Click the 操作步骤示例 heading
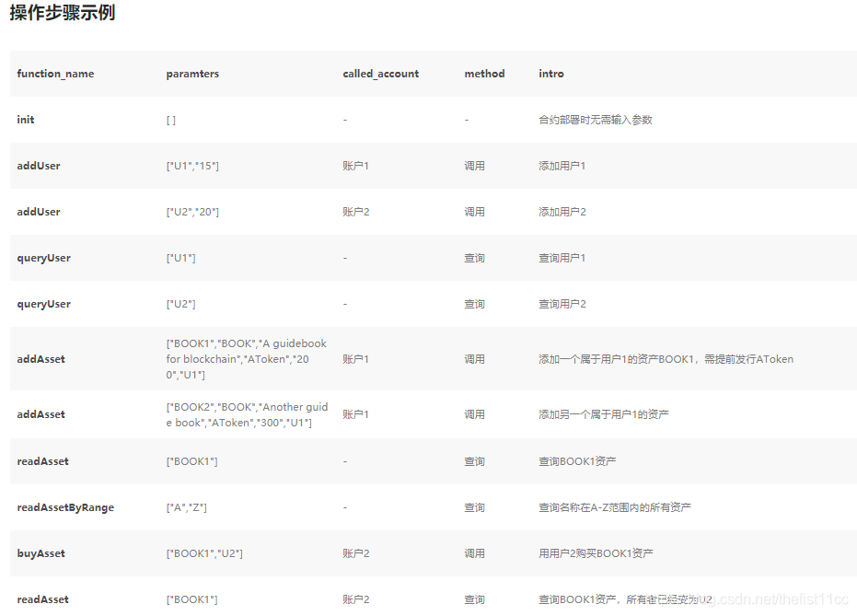This screenshot has height=616, width=857. coord(63,11)
